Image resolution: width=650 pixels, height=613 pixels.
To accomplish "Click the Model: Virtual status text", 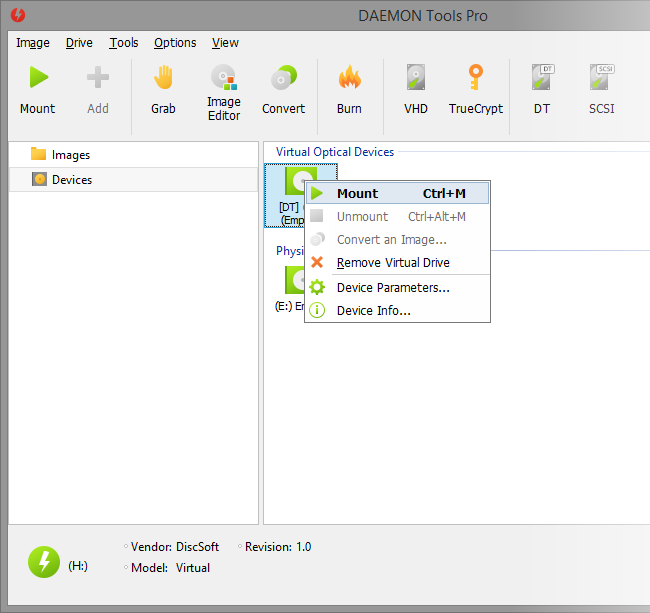I will tap(170, 567).
